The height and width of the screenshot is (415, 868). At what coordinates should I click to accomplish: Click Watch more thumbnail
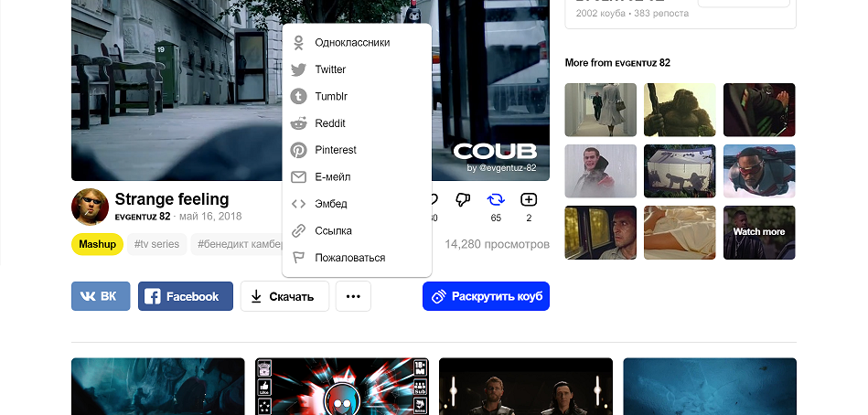[759, 232]
